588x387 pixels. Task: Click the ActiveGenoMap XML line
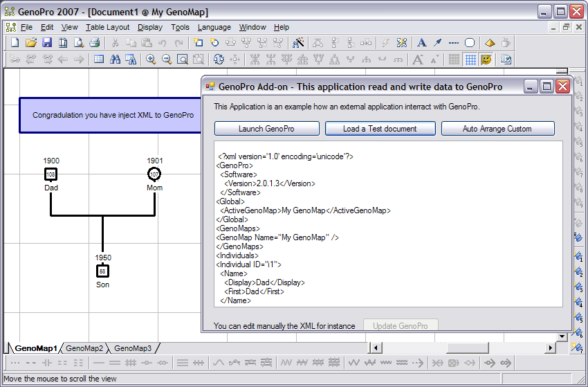(305, 210)
